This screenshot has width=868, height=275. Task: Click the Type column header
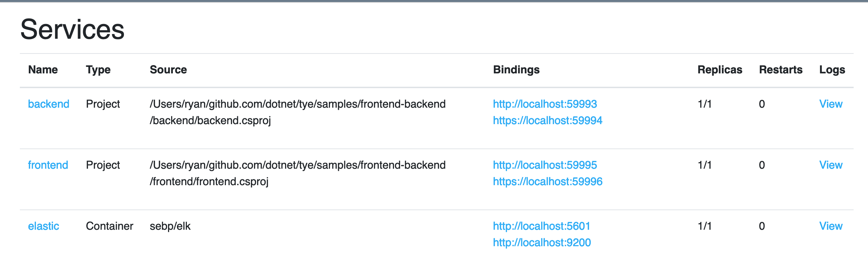pyautogui.click(x=98, y=70)
